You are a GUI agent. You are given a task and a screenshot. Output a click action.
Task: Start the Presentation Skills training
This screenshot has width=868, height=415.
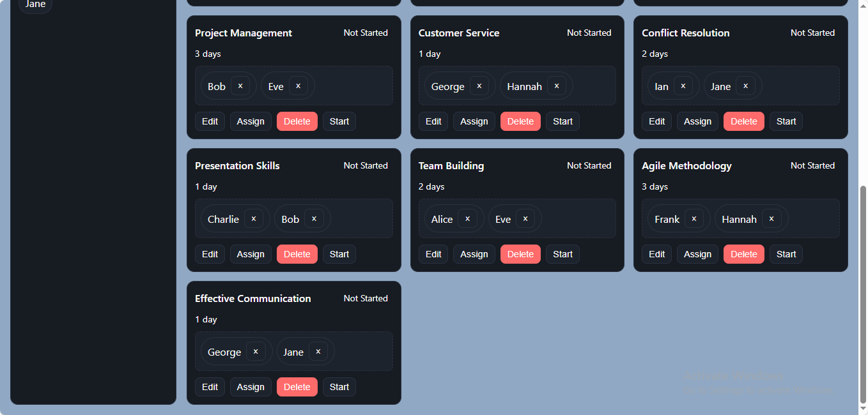[x=339, y=254]
